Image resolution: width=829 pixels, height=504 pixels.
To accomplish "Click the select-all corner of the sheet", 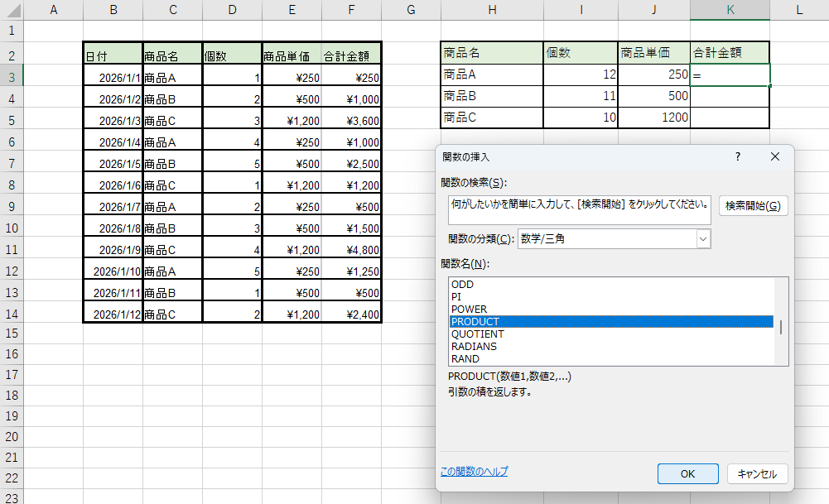I will click(x=12, y=10).
